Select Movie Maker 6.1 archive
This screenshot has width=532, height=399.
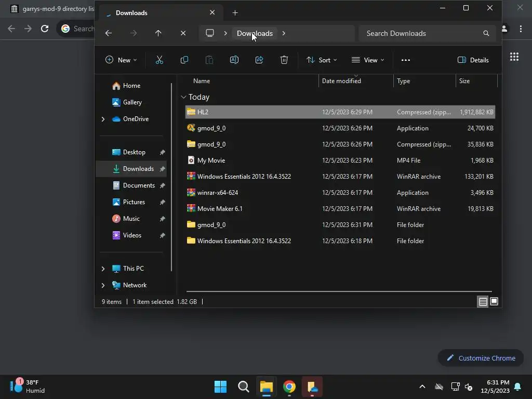pos(340,209)
